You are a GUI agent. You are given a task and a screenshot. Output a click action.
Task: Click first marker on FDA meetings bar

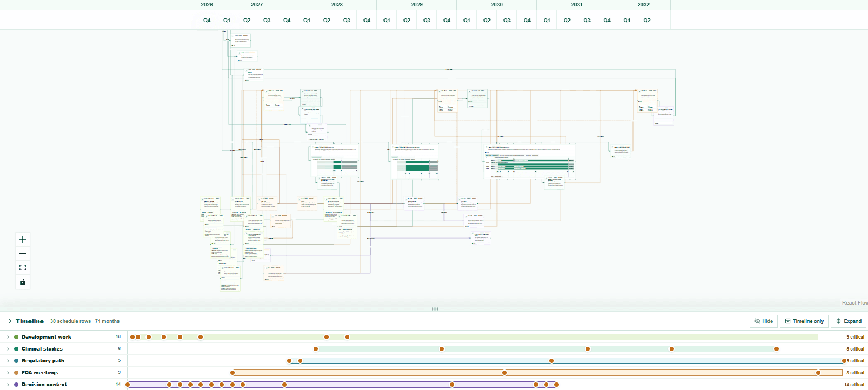(x=233, y=373)
